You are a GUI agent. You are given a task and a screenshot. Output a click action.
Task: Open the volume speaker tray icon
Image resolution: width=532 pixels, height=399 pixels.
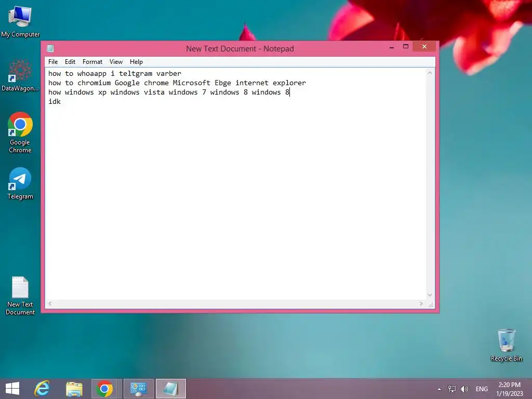(x=464, y=389)
